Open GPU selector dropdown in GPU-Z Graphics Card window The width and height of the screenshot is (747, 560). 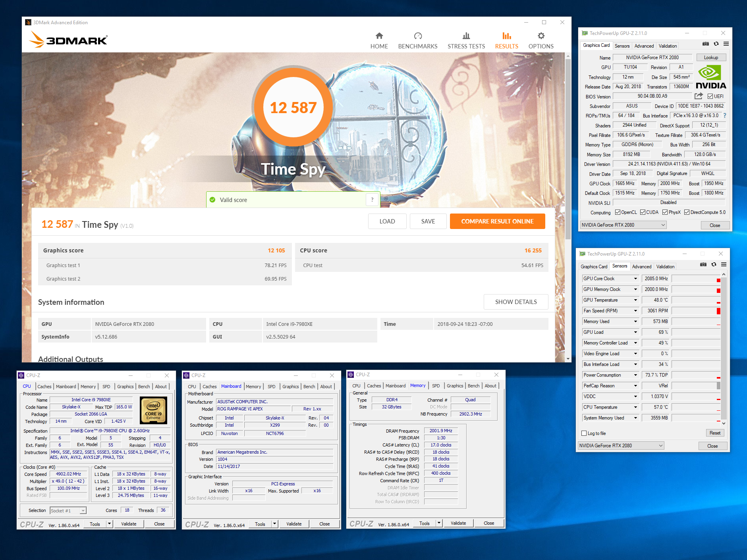pyautogui.click(x=623, y=225)
